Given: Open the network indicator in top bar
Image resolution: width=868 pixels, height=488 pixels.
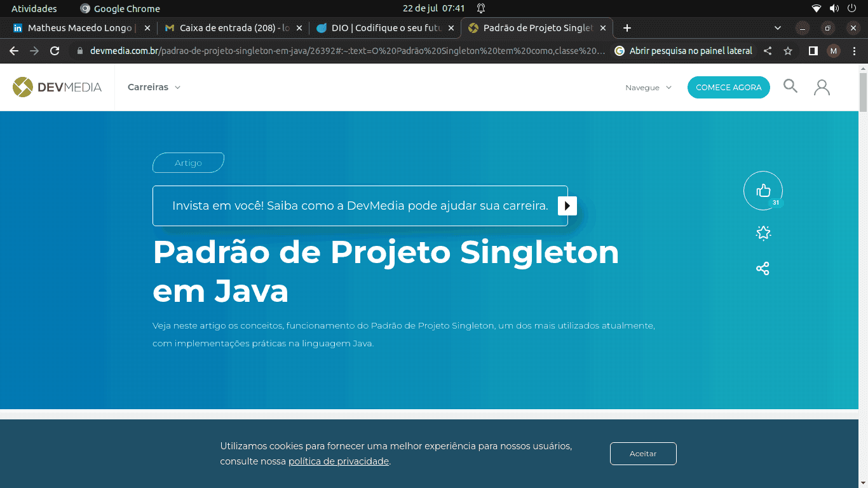Looking at the screenshot, I should coord(815,8).
